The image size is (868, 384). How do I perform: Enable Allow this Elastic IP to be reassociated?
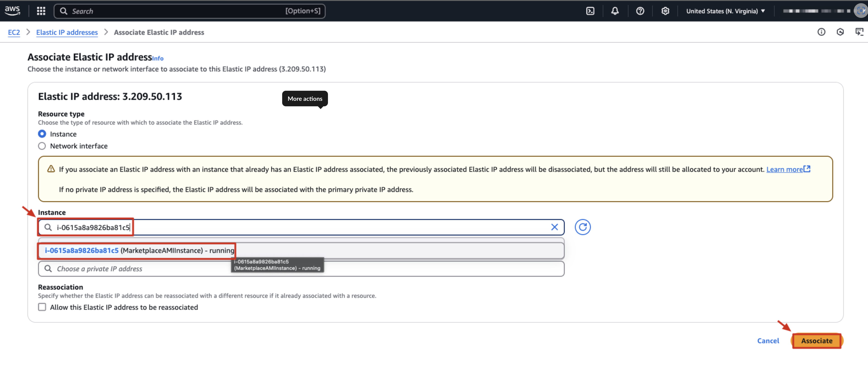click(x=42, y=307)
